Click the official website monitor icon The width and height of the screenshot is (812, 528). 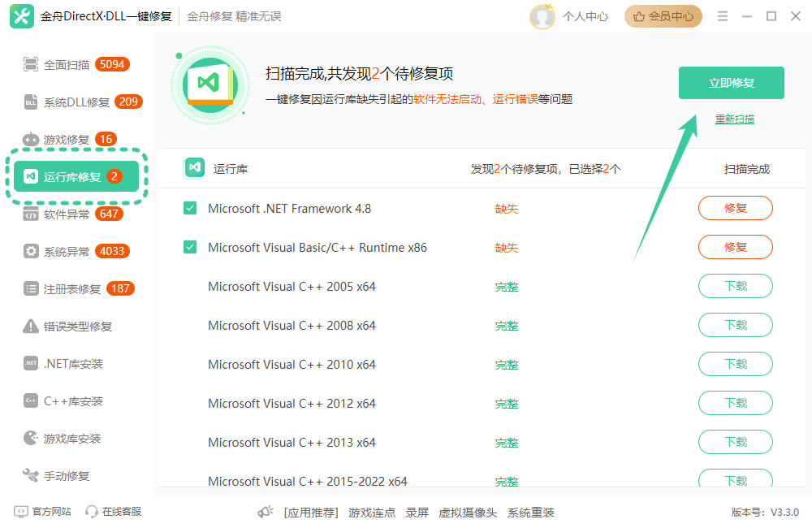click(x=21, y=512)
